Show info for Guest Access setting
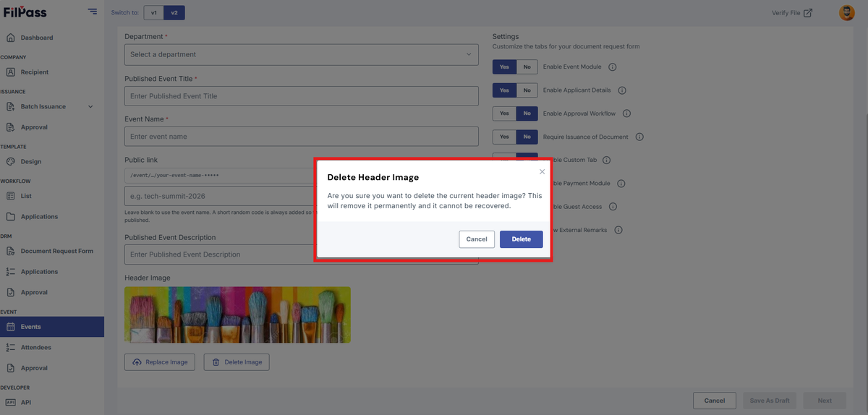 pos(613,207)
